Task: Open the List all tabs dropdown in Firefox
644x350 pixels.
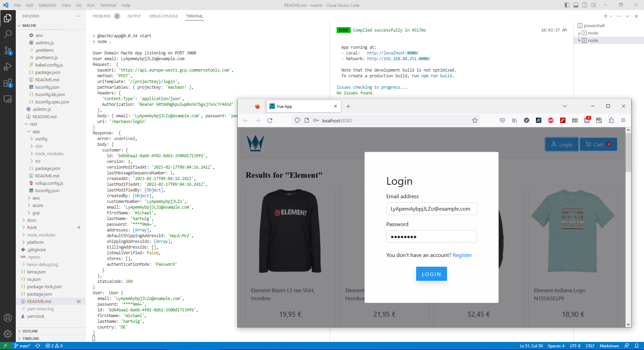Action: click(565, 106)
